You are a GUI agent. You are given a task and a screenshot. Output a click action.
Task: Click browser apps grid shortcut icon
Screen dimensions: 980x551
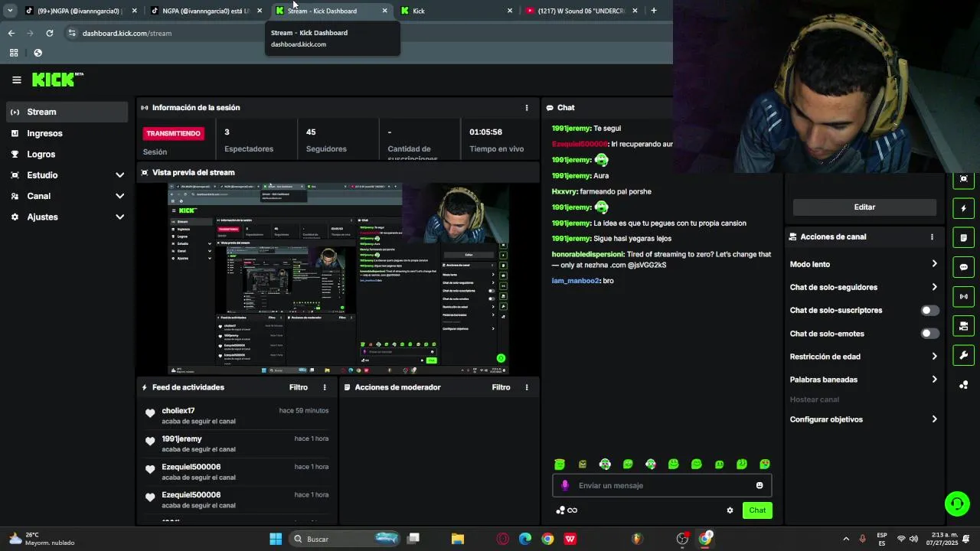[x=14, y=53]
